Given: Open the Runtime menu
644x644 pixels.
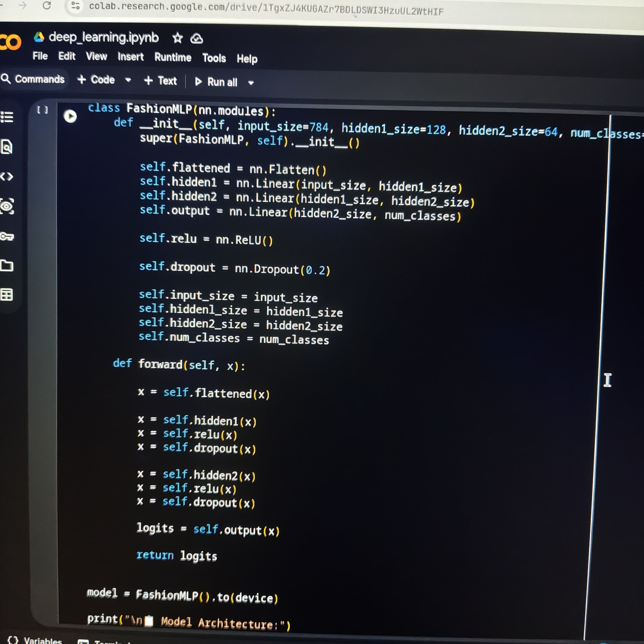Looking at the screenshot, I should 173,57.
